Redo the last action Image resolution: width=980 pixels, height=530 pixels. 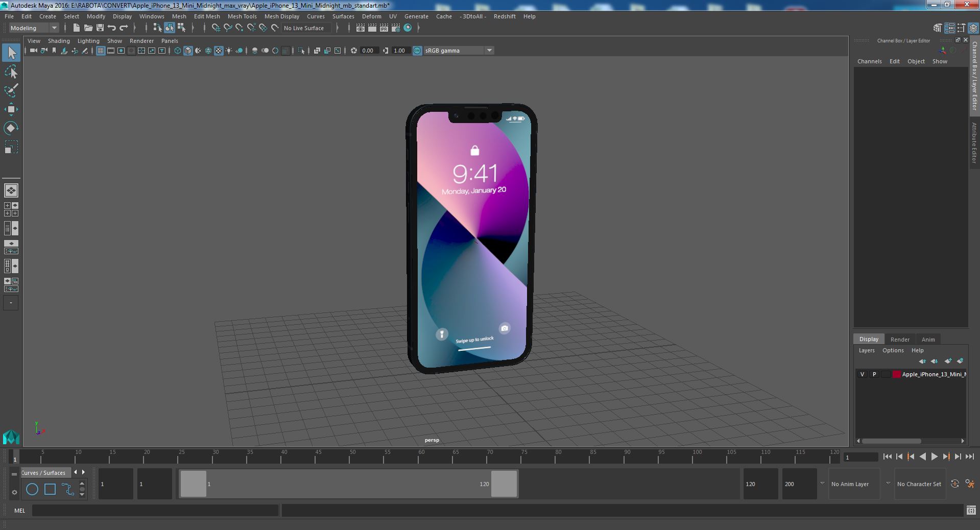point(124,28)
